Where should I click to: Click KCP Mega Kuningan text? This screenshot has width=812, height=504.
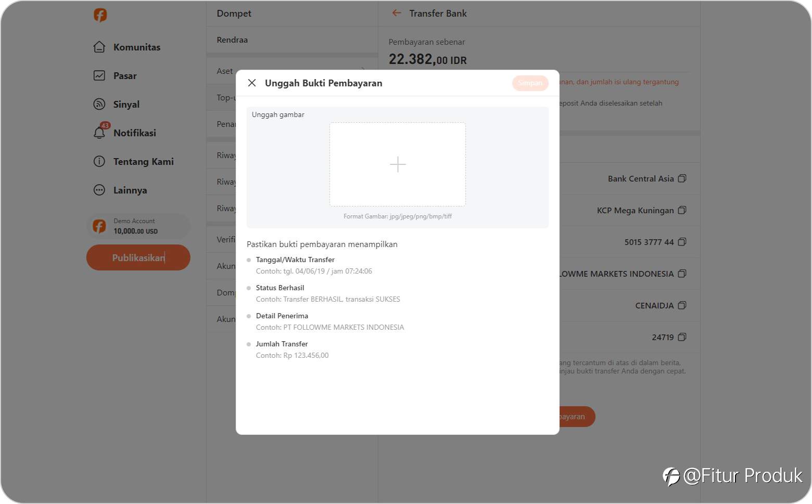tap(635, 210)
